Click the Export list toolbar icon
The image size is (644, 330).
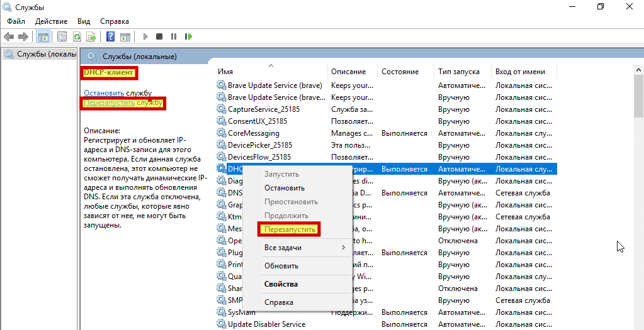(x=91, y=36)
